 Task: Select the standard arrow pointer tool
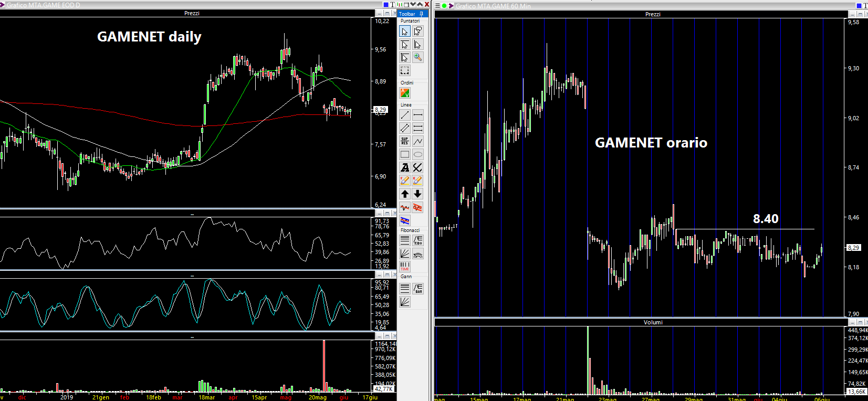click(405, 31)
